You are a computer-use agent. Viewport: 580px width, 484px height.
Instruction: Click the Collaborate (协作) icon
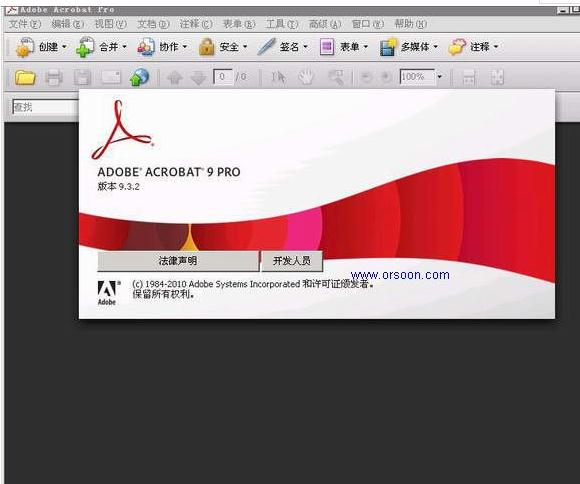146,47
